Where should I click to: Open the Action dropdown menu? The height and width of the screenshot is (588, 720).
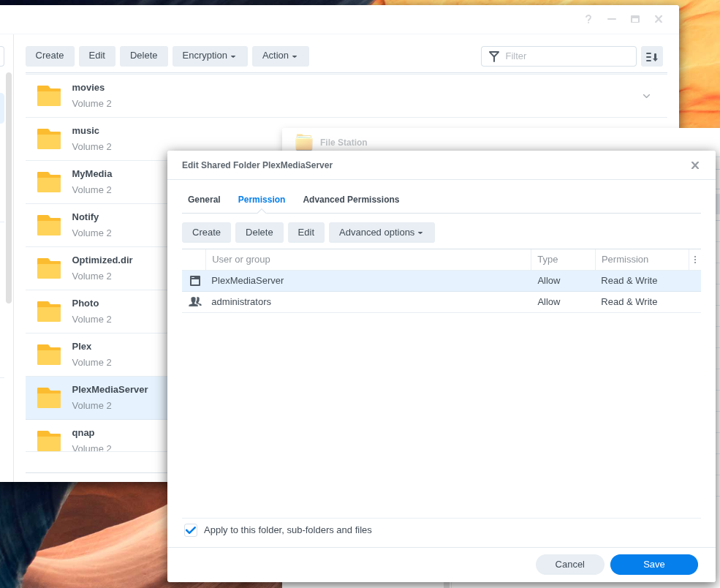click(x=281, y=56)
